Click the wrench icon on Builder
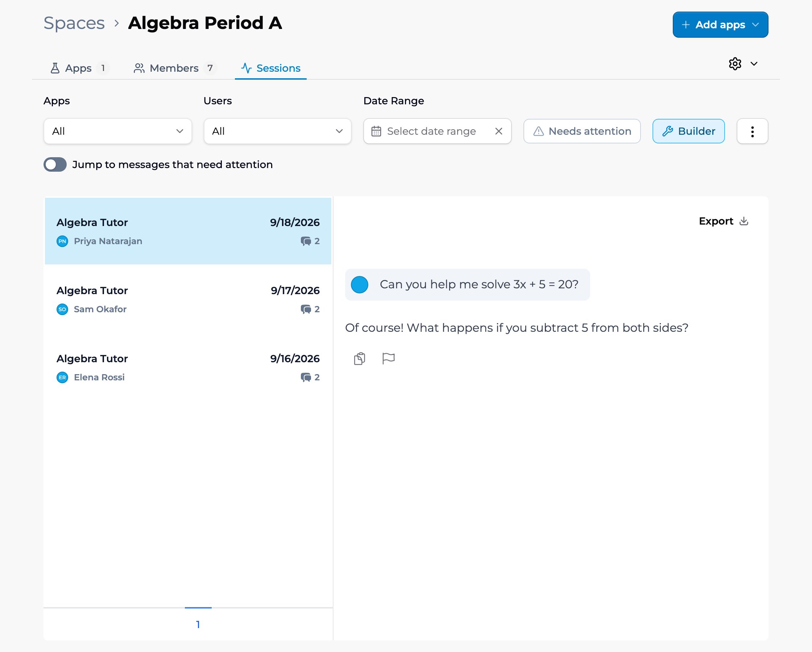This screenshot has width=812, height=652. pos(667,131)
